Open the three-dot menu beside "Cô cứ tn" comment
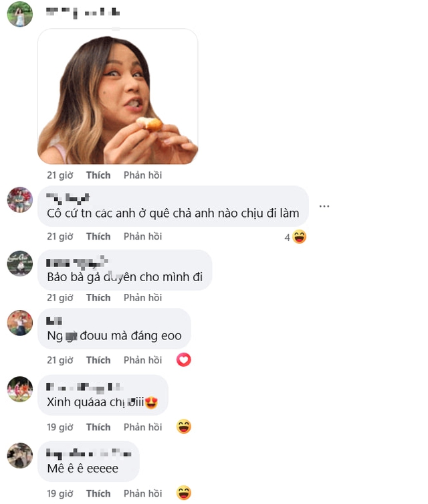 point(324,206)
